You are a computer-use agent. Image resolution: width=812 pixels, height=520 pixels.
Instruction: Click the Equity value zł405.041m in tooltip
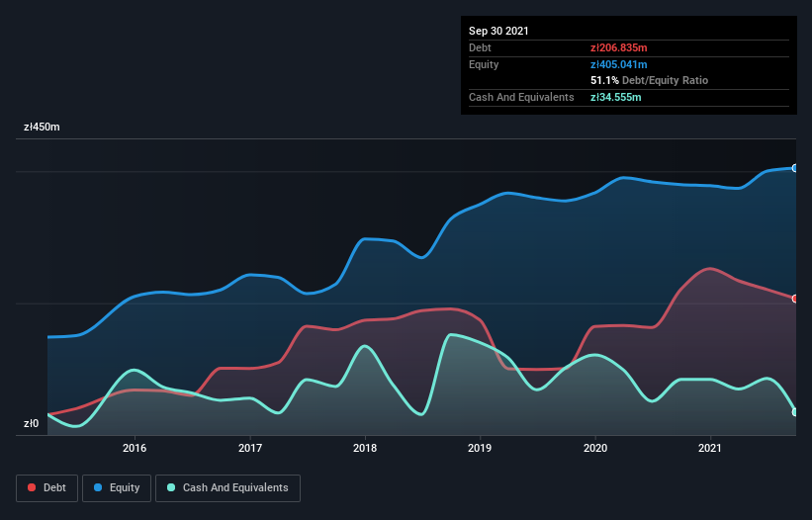coord(619,64)
